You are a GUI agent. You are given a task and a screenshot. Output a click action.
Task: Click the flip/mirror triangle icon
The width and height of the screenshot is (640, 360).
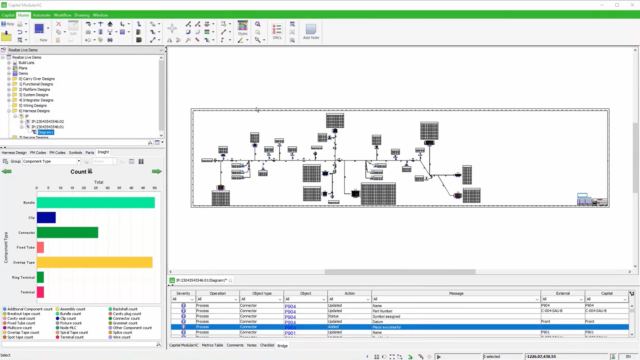pyautogui.click(x=169, y=40)
